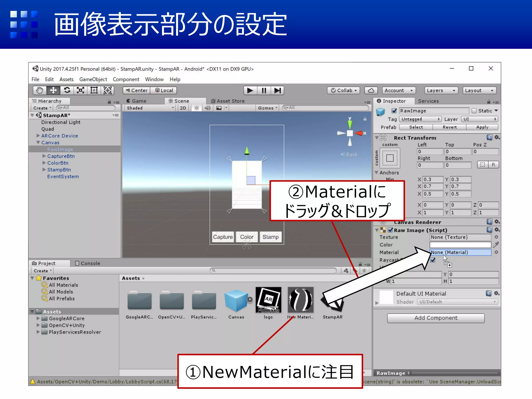Open the Account dropdown
The height and width of the screenshot is (399, 532).
[399, 90]
